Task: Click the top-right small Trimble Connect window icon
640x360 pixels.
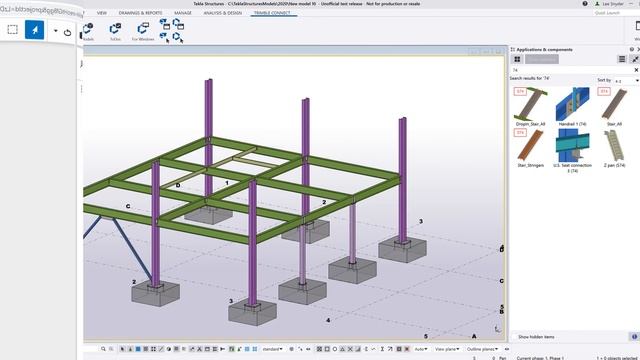Action: tap(178, 24)
